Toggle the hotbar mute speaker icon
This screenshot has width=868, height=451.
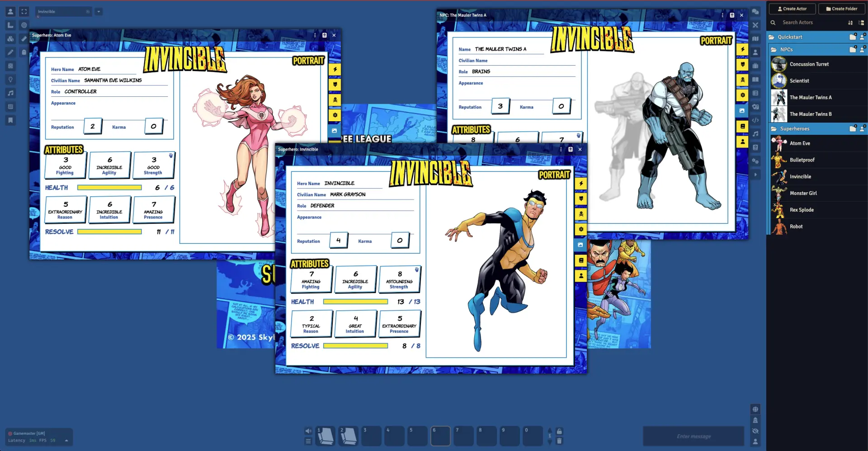coord(308,431)
